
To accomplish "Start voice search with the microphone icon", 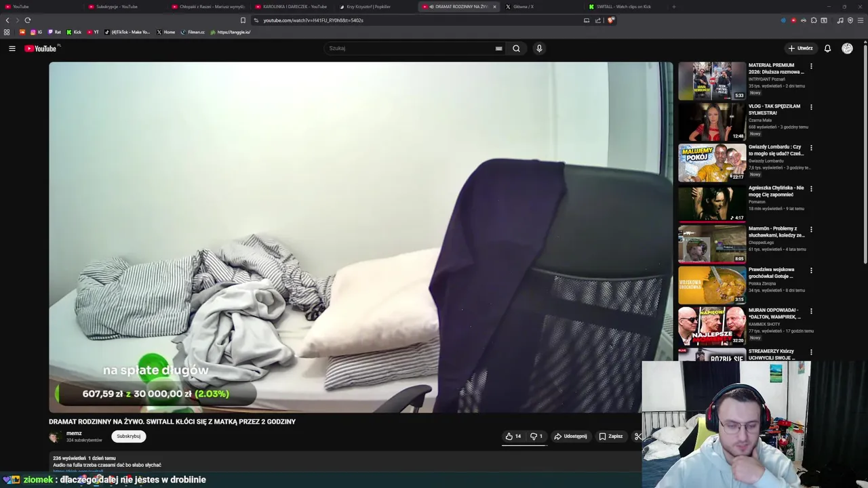I will click(539, 48).
